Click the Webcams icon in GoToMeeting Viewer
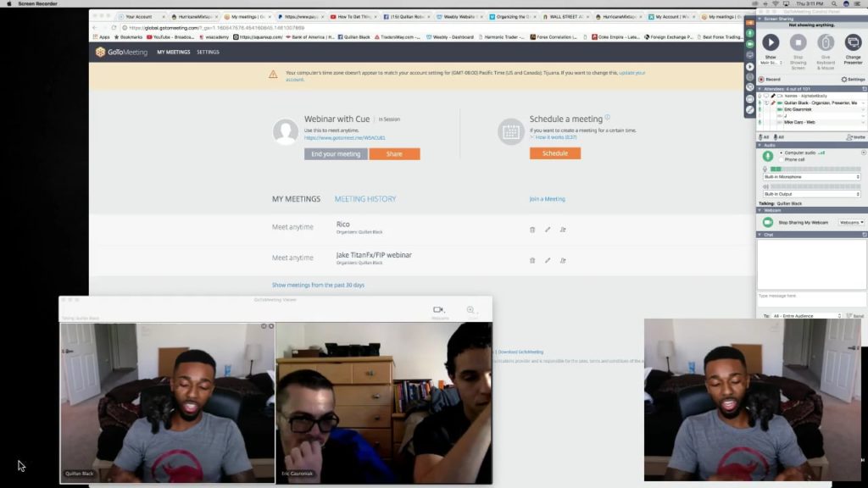This screenshot has width=868, height=488. pos(440,312)
